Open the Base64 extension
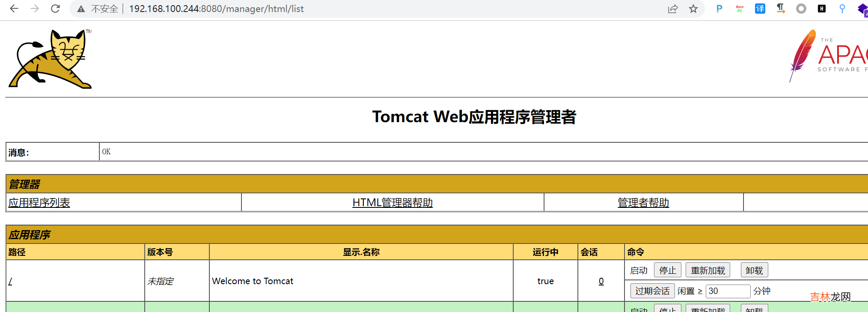Image resolution: width=868 pixels, height=312 pixels. pos(740,9)
